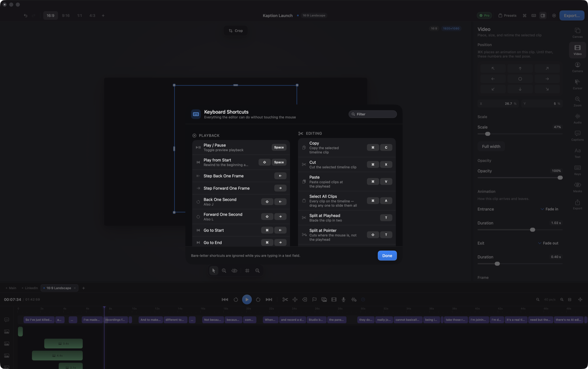Click the 16:9 Landscape badge beside title

314,15
